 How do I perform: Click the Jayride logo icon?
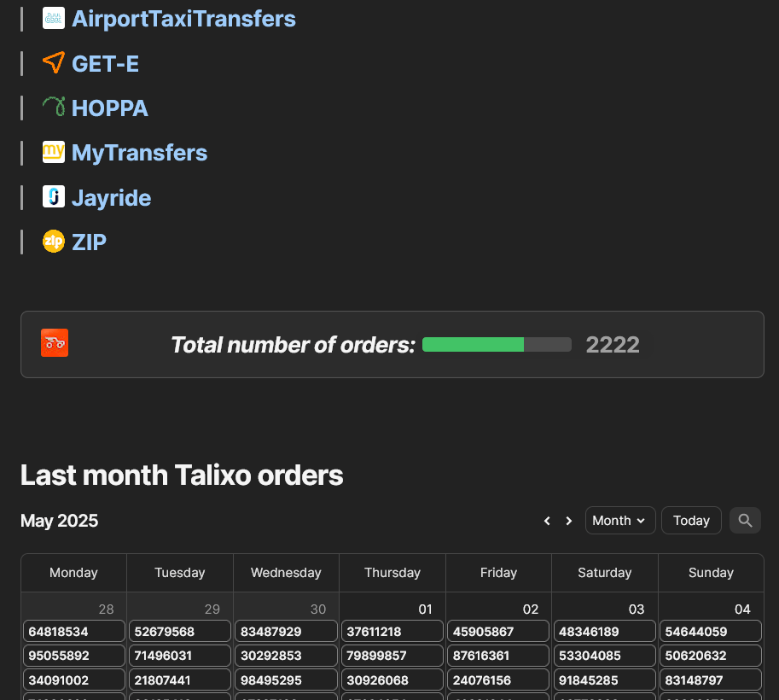(54, 197)
